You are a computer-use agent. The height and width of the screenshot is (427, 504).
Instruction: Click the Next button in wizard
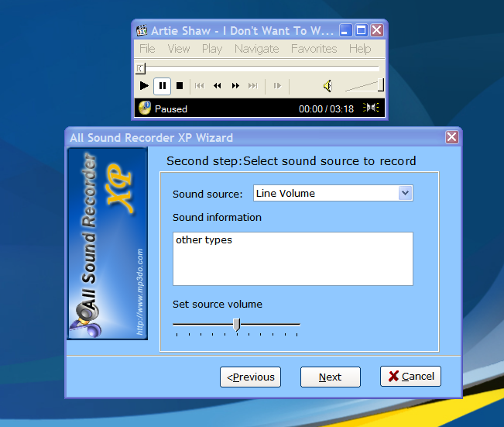[x=331, y=377]
